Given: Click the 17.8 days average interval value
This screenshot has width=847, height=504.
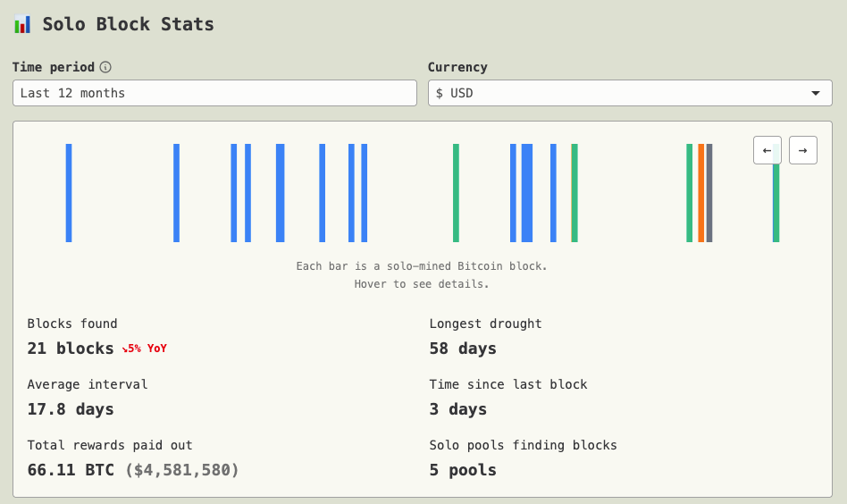Looking at the screenshot, I should tap(71, 409).
